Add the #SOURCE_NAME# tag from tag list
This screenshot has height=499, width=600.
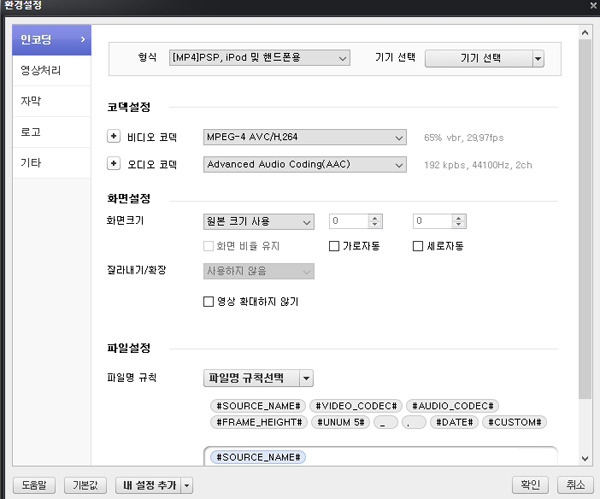pyautogui.click(x=258, y=406)
